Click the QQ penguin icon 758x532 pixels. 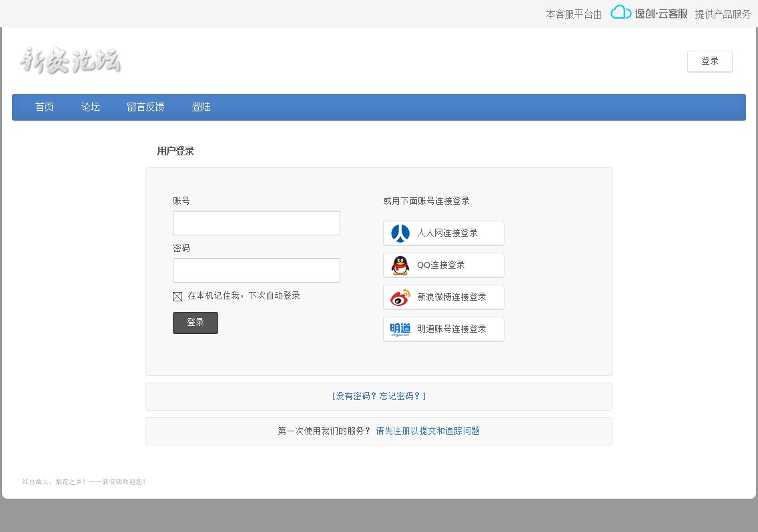(x=400, y=265)
